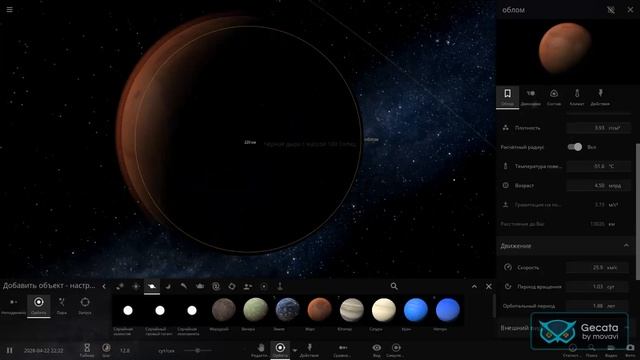Open the rotating object category icon

click(232, 287)
